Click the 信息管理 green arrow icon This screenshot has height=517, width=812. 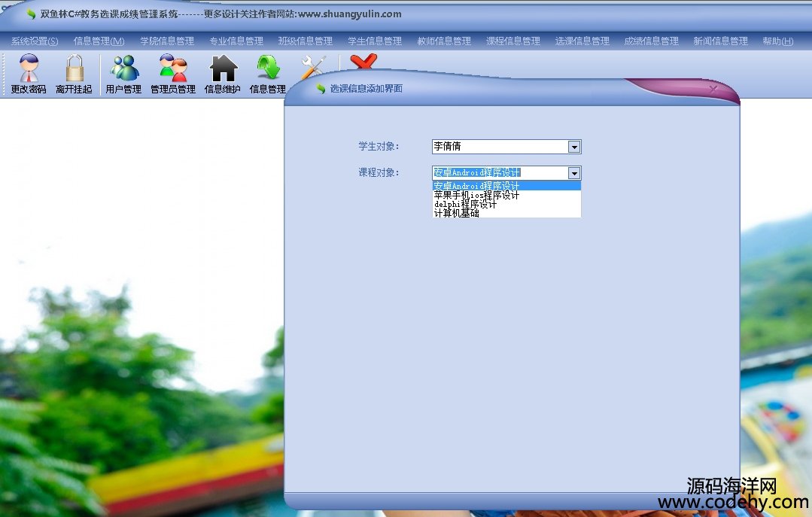[268, 68]
